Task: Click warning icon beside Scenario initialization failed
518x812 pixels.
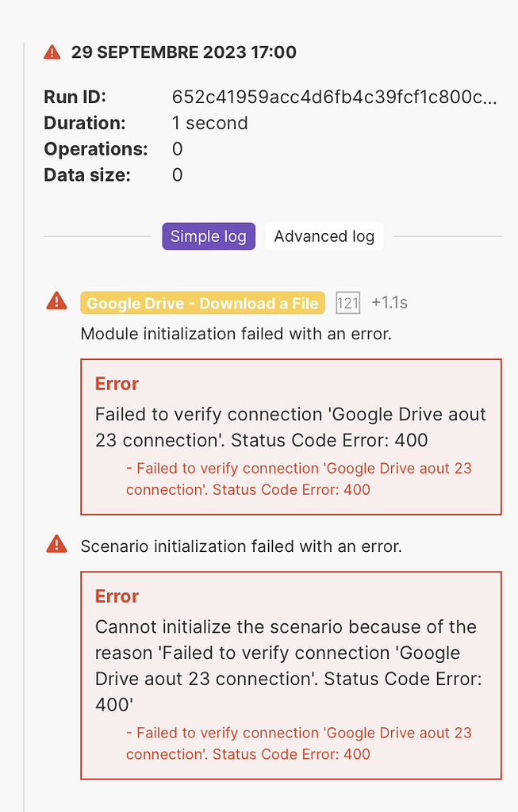Action: 57,545
